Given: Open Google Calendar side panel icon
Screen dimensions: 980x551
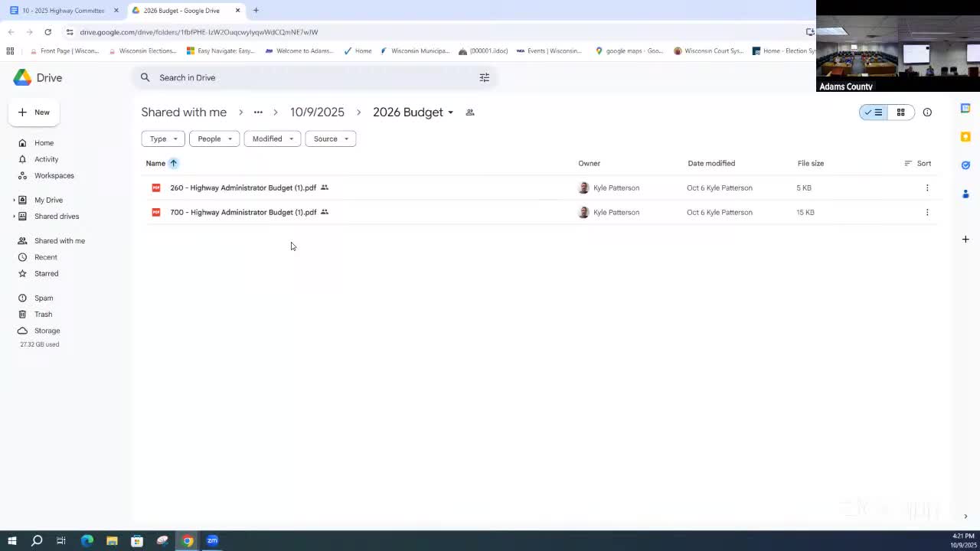Looking at the screenshot, I should click(x=965, y=109).
